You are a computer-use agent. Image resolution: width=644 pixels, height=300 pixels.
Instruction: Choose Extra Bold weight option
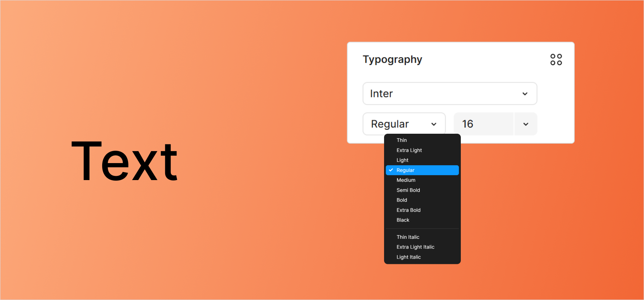tap(408, 210)
